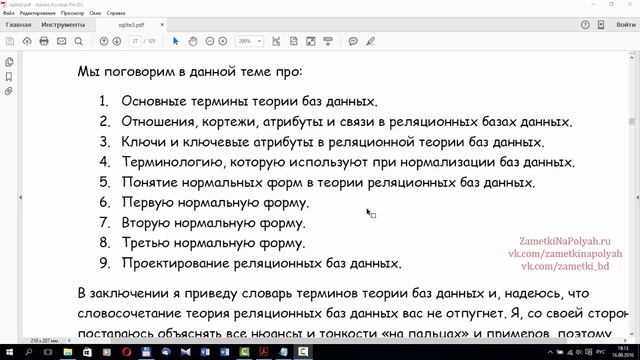Viewport: 640px width, 360px height.
Task: Click the РУС language indicator
Action: [600, 352]
